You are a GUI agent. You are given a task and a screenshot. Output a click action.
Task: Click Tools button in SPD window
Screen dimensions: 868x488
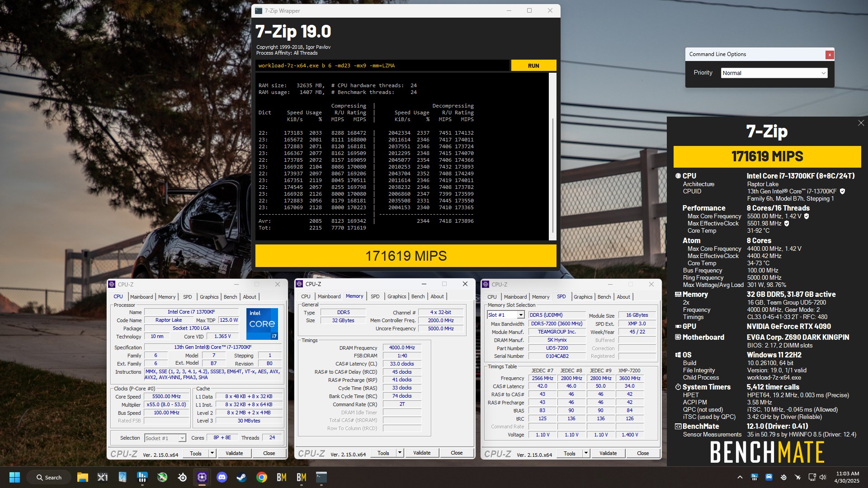pos(570,453)
